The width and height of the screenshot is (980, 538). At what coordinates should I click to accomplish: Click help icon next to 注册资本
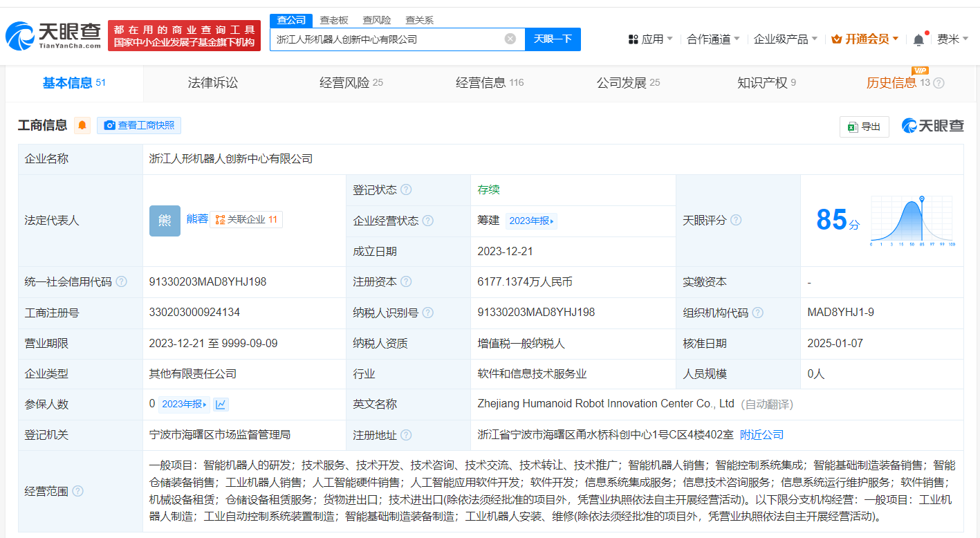[406, 282]
